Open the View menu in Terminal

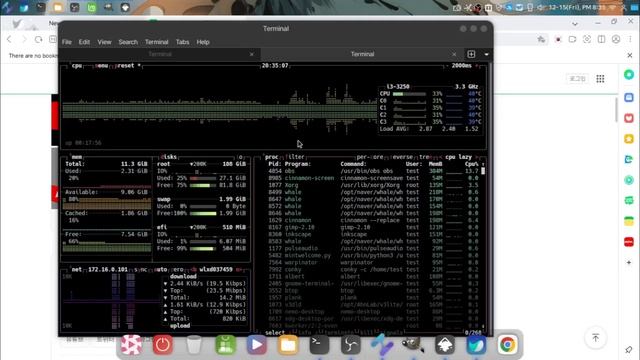(x=104, y=42)
